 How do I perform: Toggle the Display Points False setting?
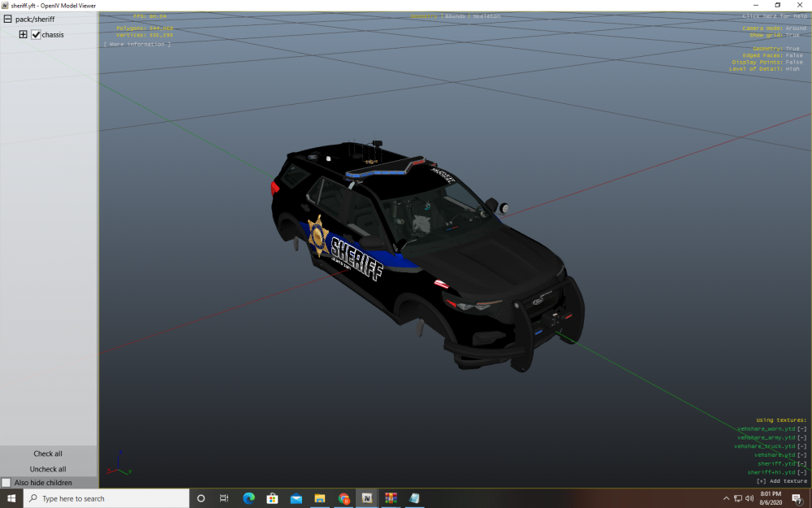click(x=794, y=63)
